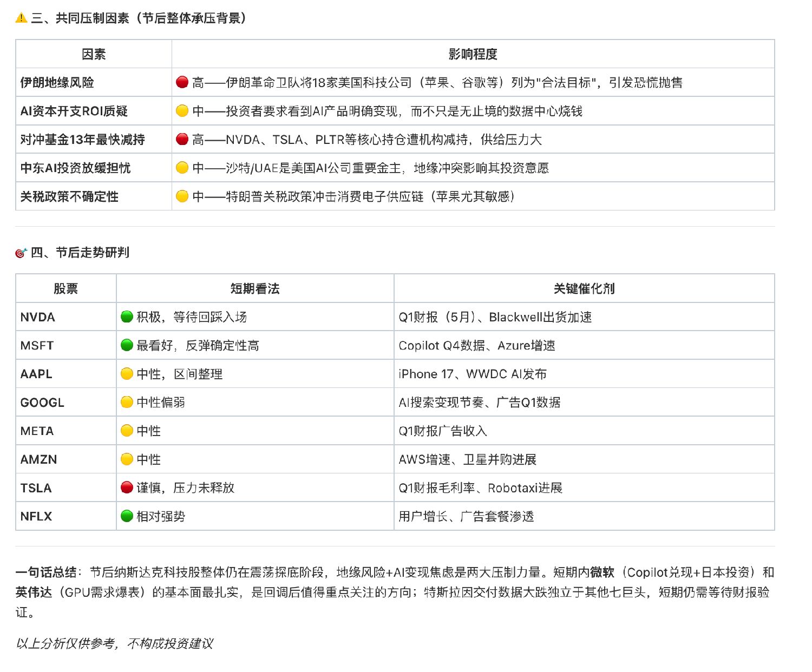This screenshot has height=672, width=812.
Task: Click the yellow circle in the AAPL row
Action: pyautogui.click(x=127, y=374)
